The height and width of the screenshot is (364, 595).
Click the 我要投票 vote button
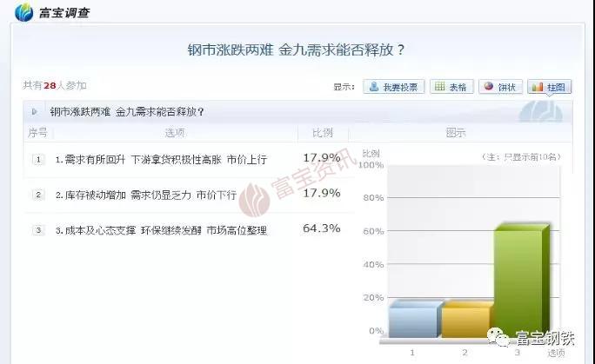[392, 87]
